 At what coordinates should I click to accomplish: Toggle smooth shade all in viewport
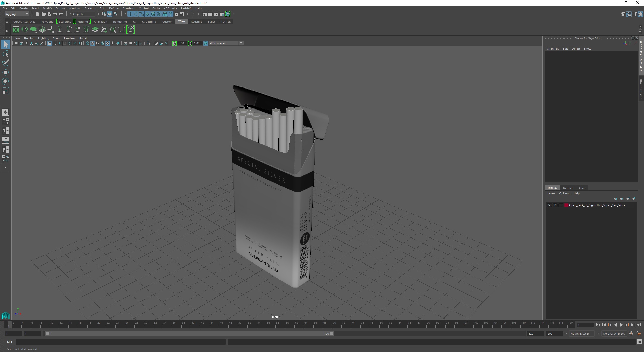pos(93,43)
